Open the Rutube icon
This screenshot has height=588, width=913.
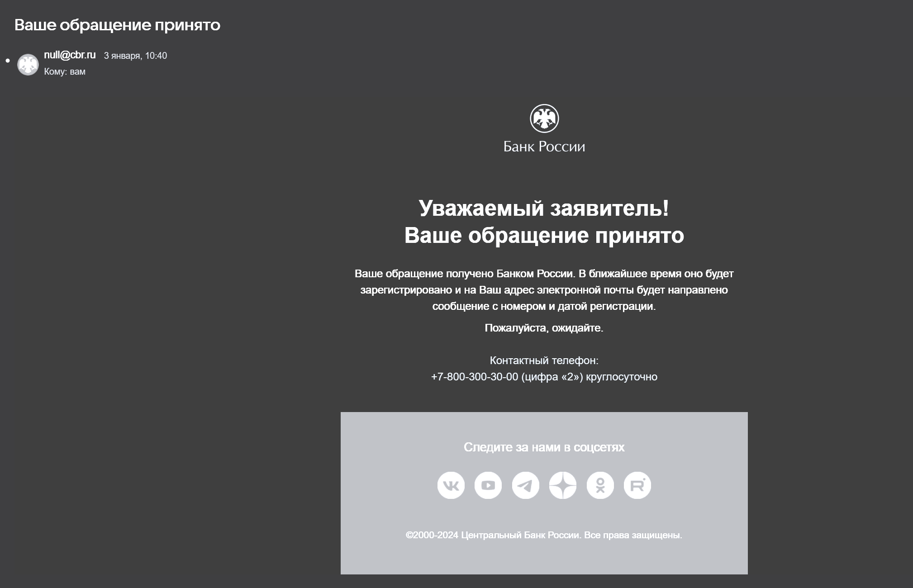tap(637, 485)
